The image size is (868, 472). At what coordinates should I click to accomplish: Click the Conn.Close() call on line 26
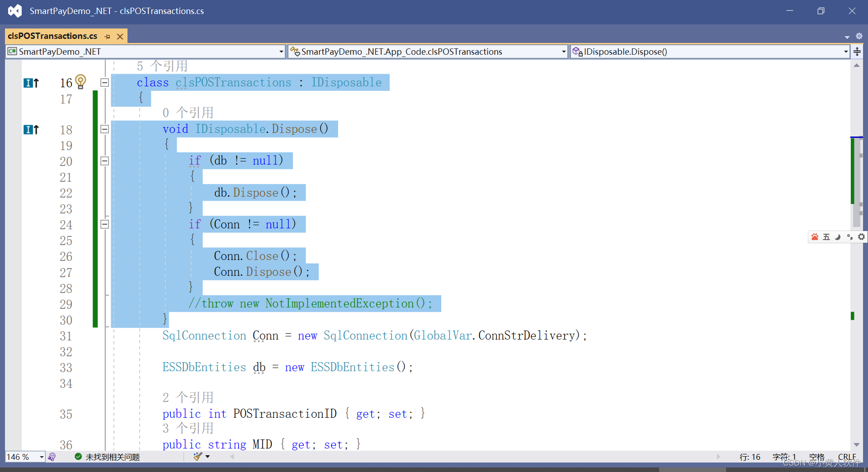pos(255,256)
